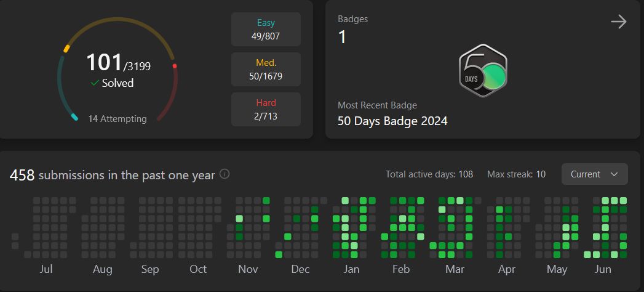Screen dimensions: 644x292
Task: Select the Hard 2/713 stat box
Action: coord(266,110)
